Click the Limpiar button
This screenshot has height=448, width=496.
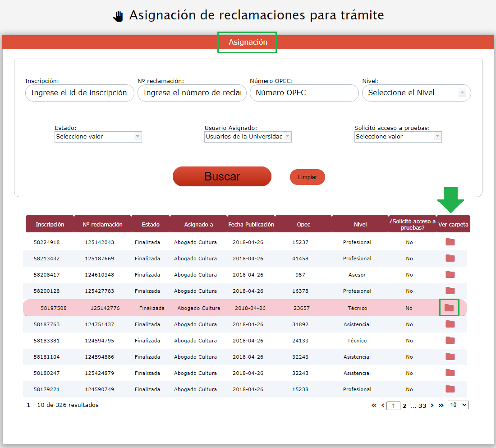[x=307, y=177]
